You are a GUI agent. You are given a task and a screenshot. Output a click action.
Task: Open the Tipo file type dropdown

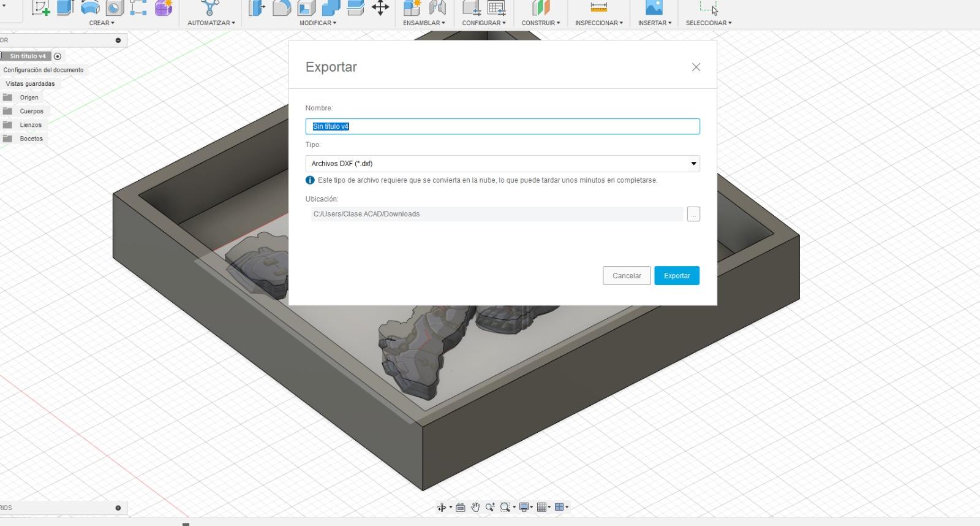(503, 164)
